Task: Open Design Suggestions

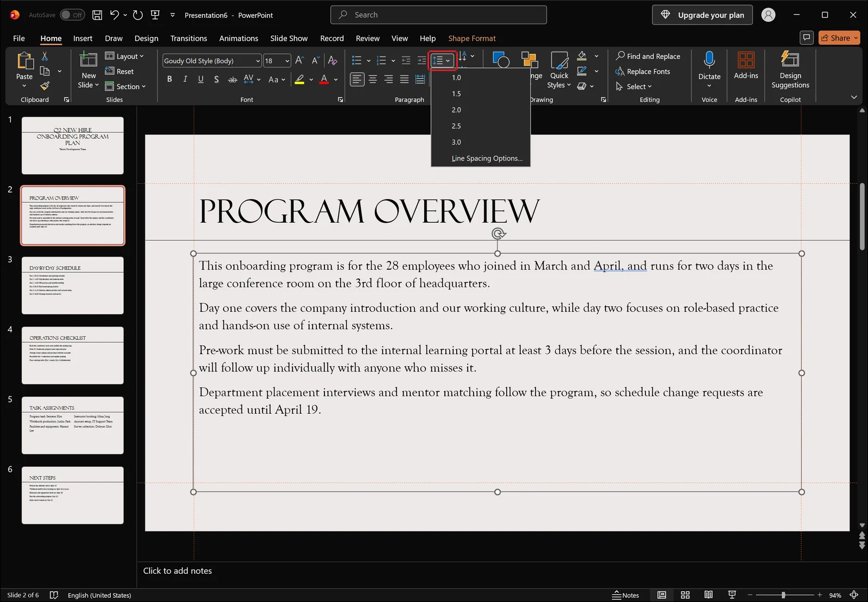Action: (x=790, y=69)
